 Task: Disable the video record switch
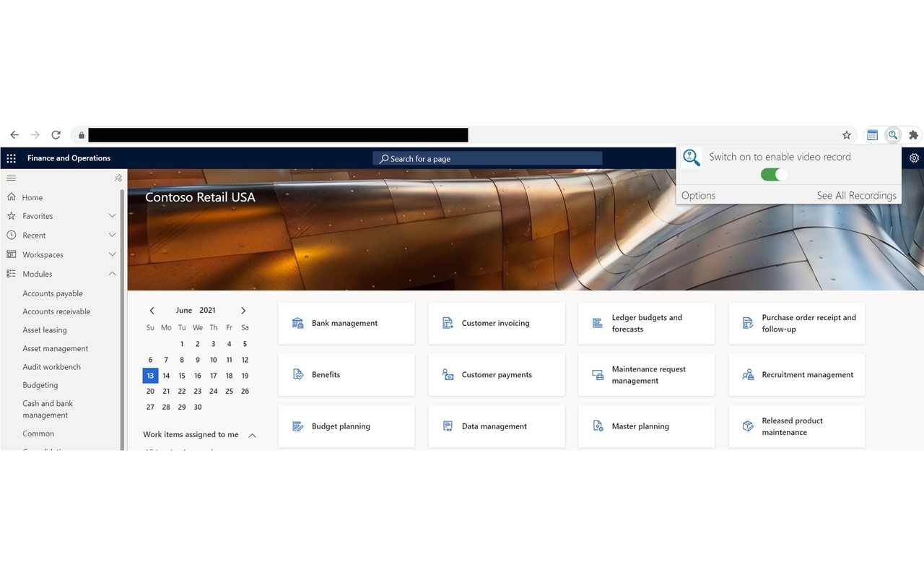click(x=773, y=175)
